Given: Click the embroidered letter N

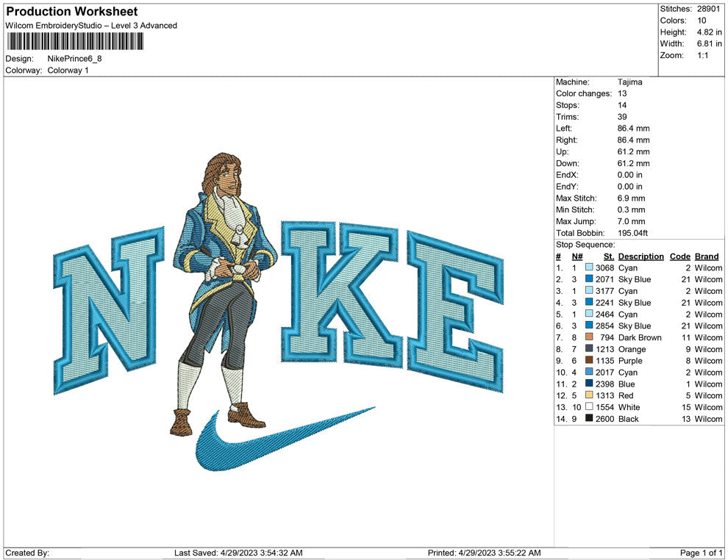Looking at the screenshot, I should point(107,309).
